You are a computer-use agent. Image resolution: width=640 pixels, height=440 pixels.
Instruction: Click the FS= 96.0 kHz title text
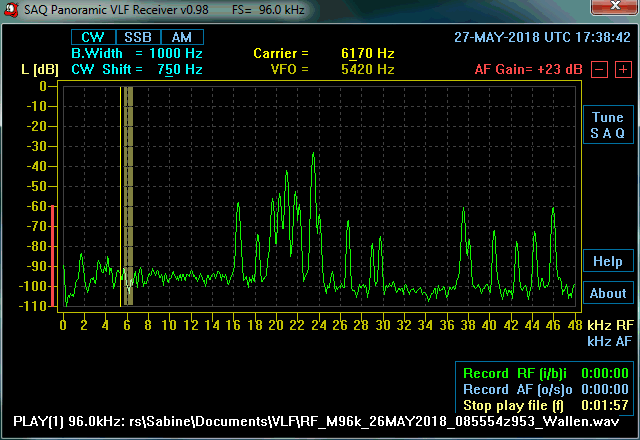(x=268, y=10)
